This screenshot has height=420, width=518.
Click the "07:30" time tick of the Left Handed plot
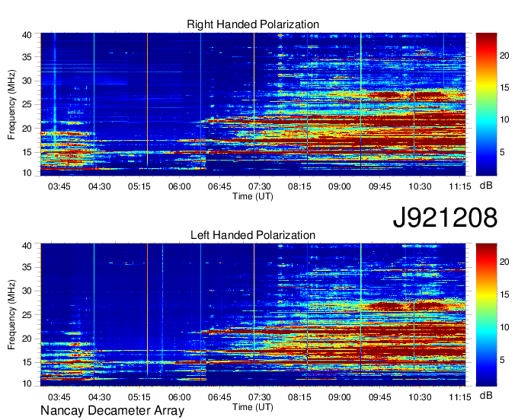point(259,397)
